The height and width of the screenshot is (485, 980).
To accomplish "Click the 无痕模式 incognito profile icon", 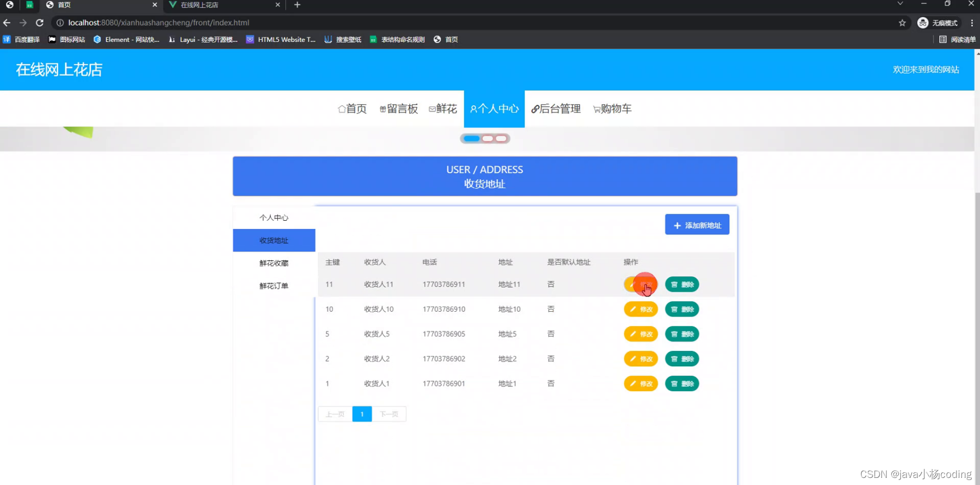I will click(x=938, y=23).
